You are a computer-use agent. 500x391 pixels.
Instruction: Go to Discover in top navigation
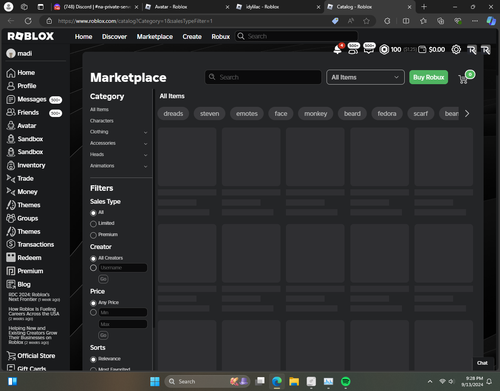tap(114, 37)
